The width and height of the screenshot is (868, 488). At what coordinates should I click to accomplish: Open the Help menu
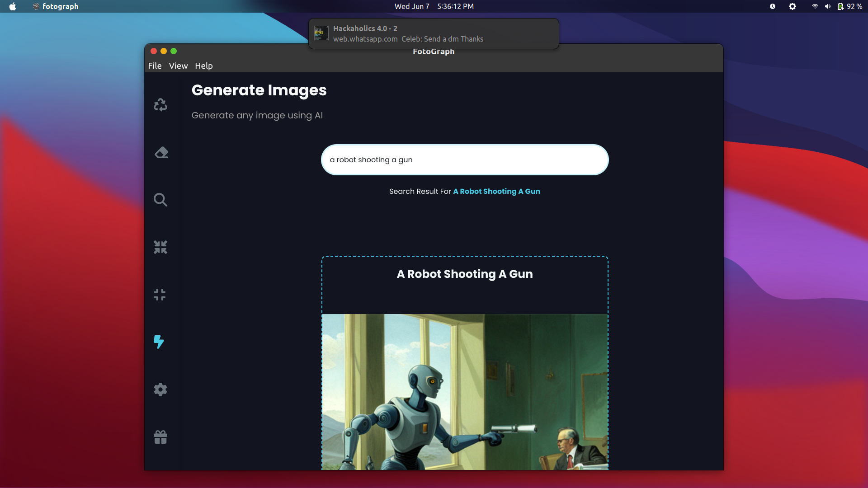coord(203,66)
